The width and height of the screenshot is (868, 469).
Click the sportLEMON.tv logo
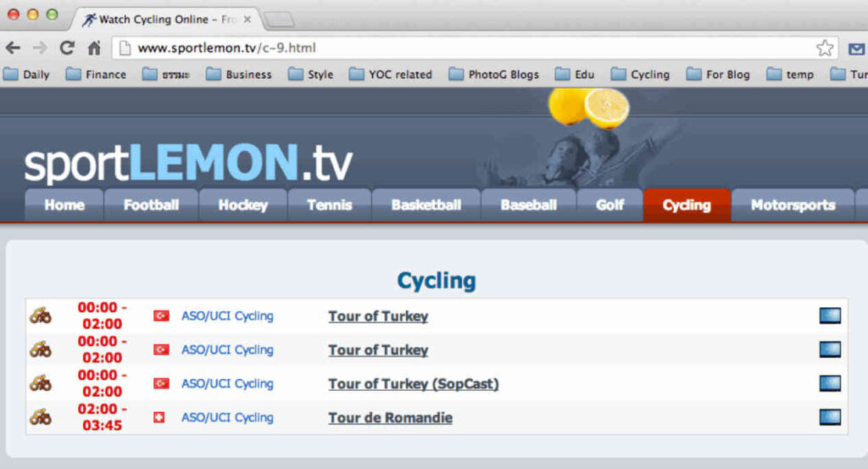coord(188,162)
